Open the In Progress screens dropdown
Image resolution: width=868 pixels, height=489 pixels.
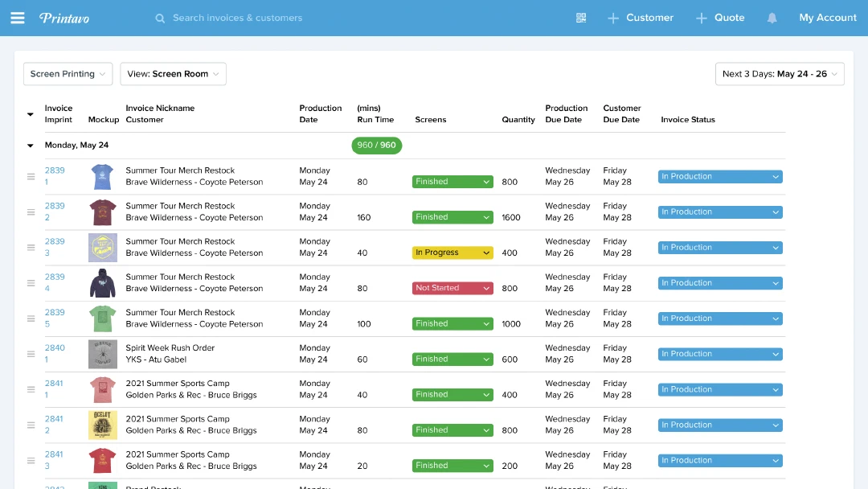[x=452, y=253]
